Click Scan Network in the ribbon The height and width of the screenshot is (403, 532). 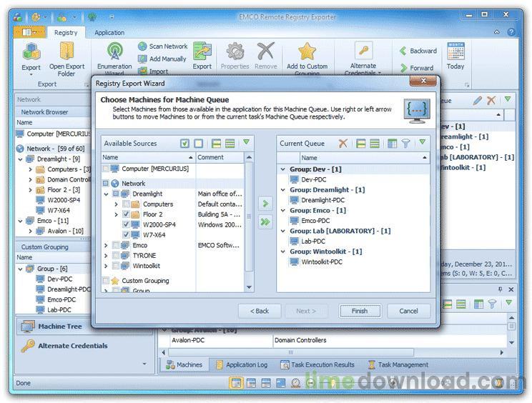[x=162, y=46]
